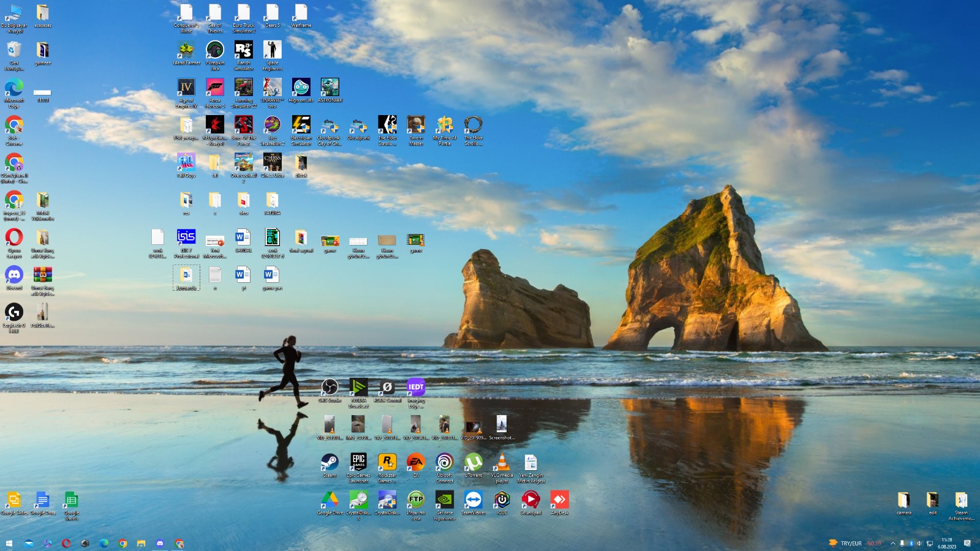The height and width of the screenshot is (551, 980).
Task: Open the Soundpad icon
Action: point(531,503)
